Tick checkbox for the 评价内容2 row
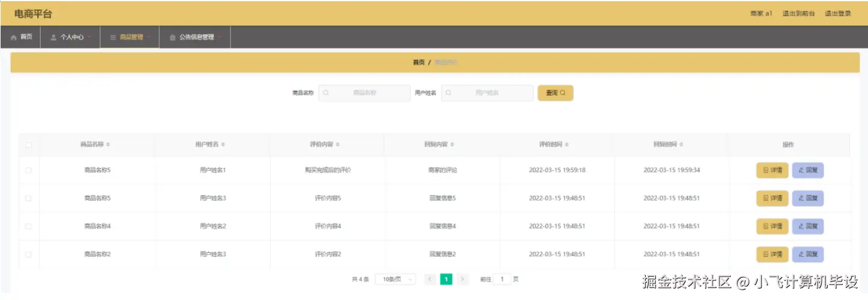 pyautogui.click(x=29, y=254)
